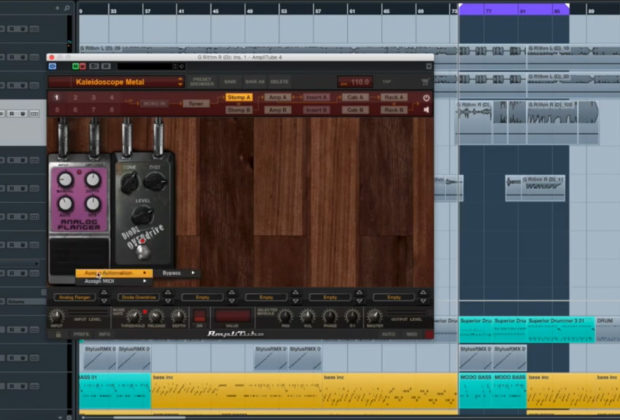Click up arrow beside Analog Flanger slot
The width and height of the screenshot is (620, 420).
104,293
